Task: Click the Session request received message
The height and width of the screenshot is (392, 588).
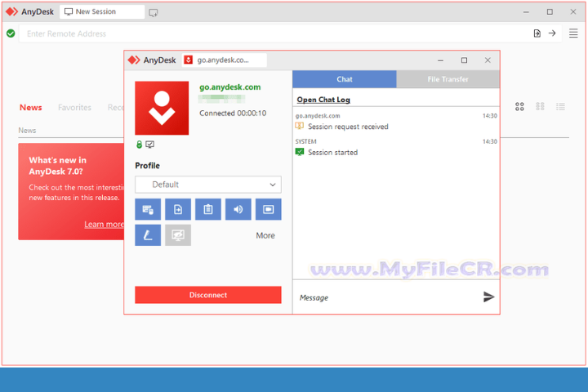Action: pos(348,127)
